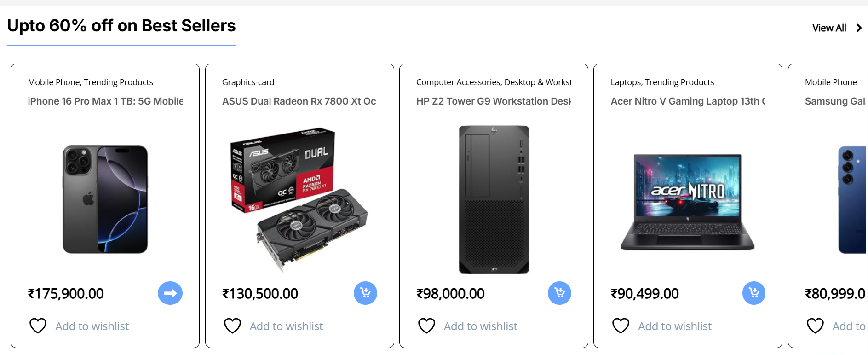Screen dimensions: 868x355
Task: Expand best sellers with View All chevron
Action: [x=859, y=28]
